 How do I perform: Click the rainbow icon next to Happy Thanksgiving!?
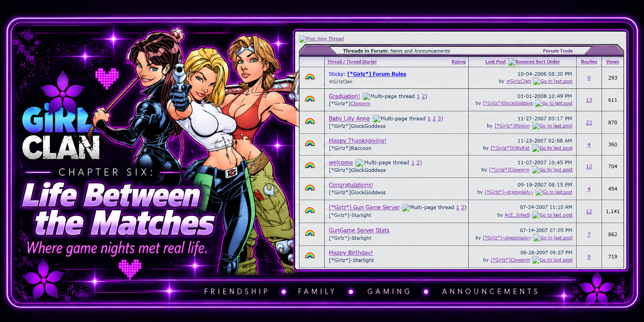[x=310, y=143]
